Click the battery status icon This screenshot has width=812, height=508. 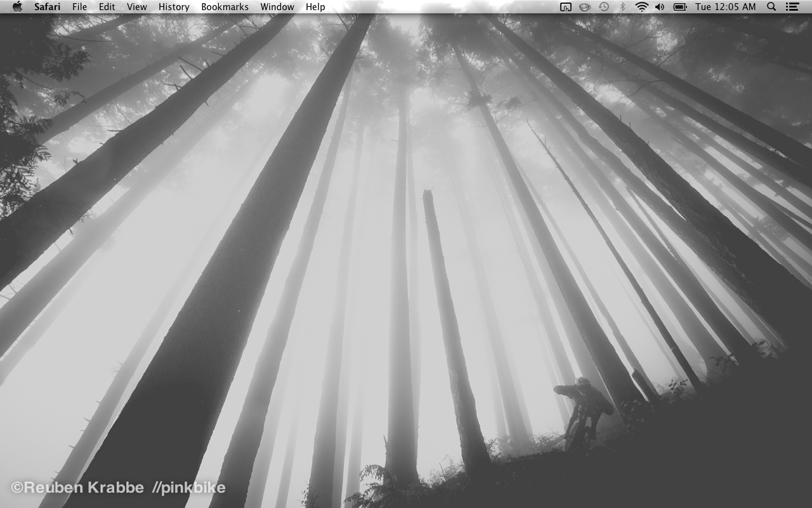[x=680, y=7]
